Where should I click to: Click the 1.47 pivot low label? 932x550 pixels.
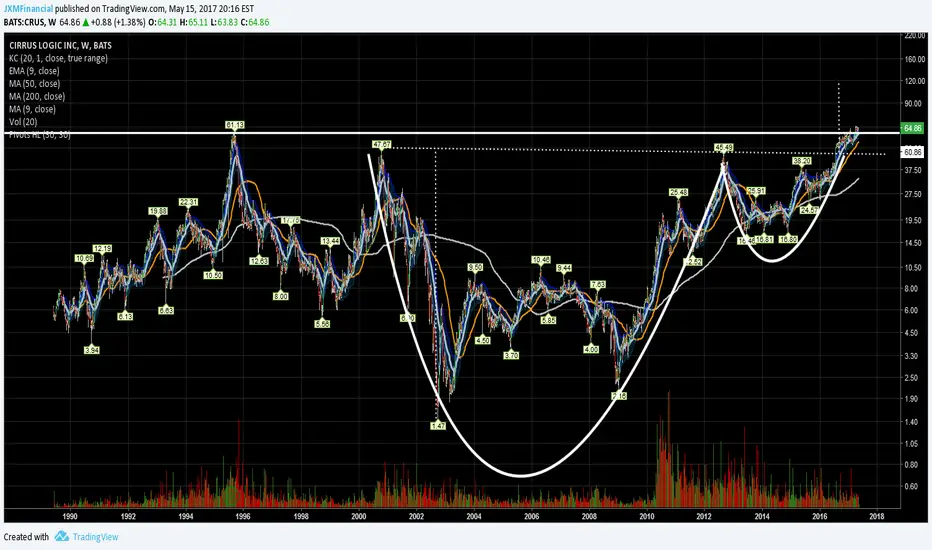438,426
